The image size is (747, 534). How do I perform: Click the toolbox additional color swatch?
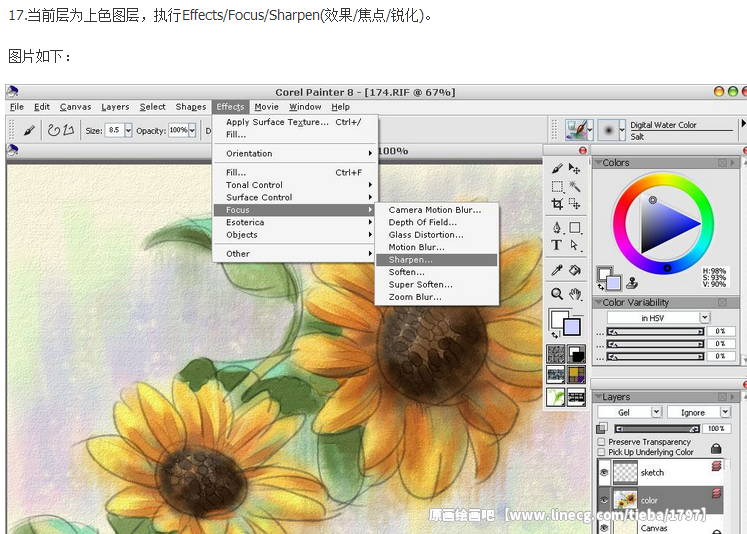572,327
